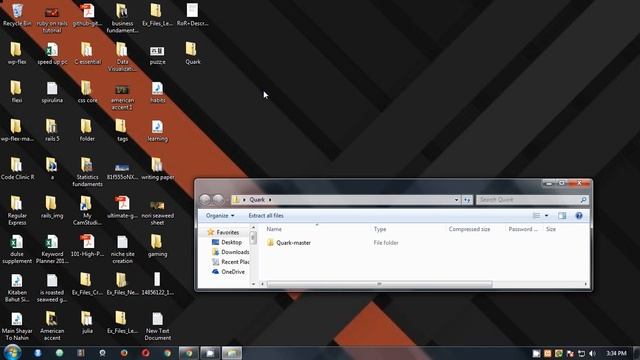This screenshot has width=640, height=360.
Task: Select the tags folder icon
Action: 122,131
